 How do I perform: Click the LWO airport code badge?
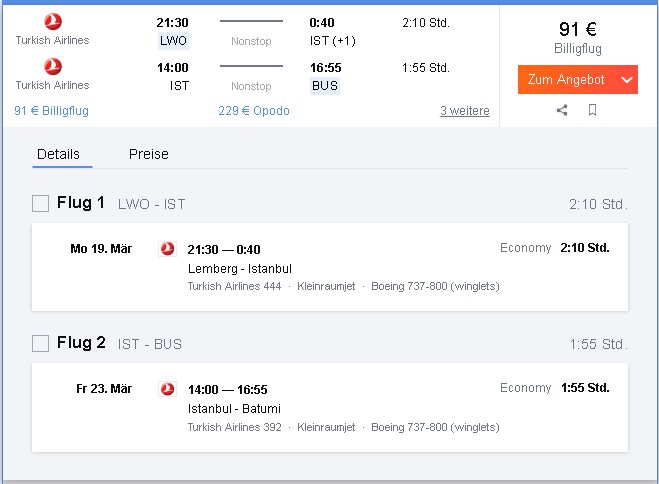pyautogui.click(x=173, y=41)
